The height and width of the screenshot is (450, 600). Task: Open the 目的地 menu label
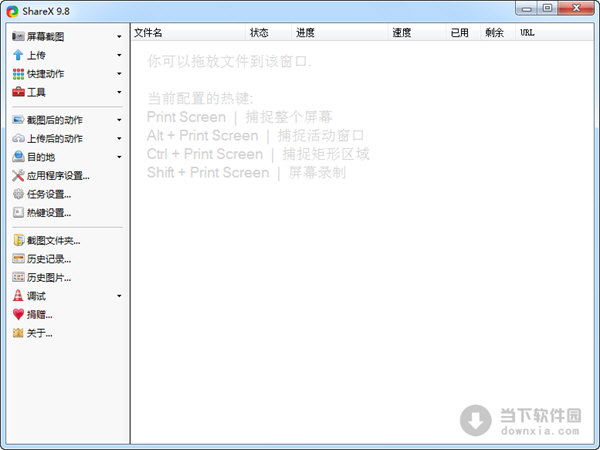pyautogui.click(x=41, y=157)
